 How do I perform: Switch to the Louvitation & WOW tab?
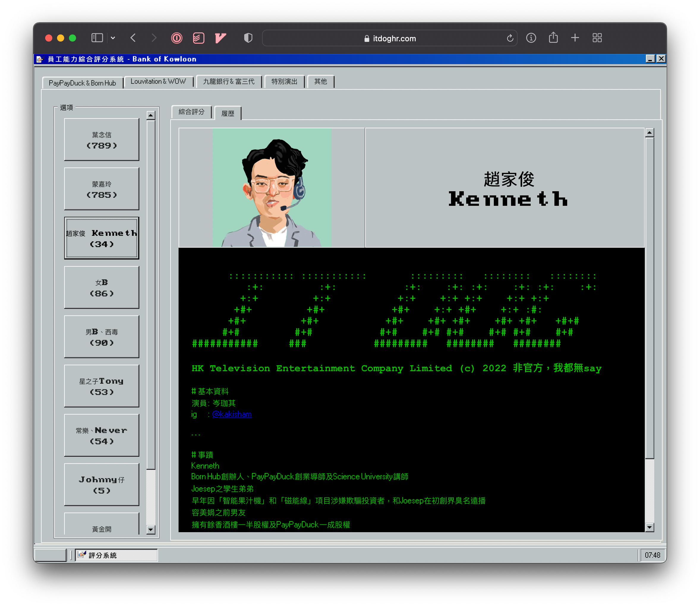point(158,82)
